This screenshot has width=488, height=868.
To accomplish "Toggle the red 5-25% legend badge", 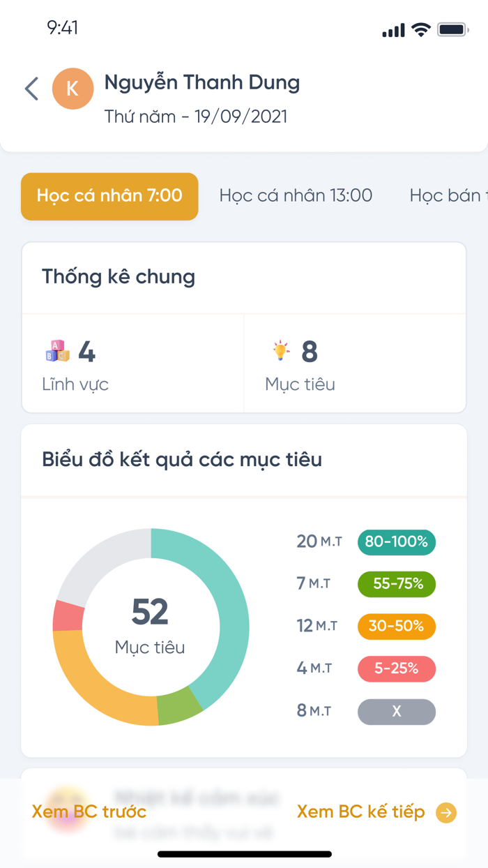I will [x=396, y=668].
